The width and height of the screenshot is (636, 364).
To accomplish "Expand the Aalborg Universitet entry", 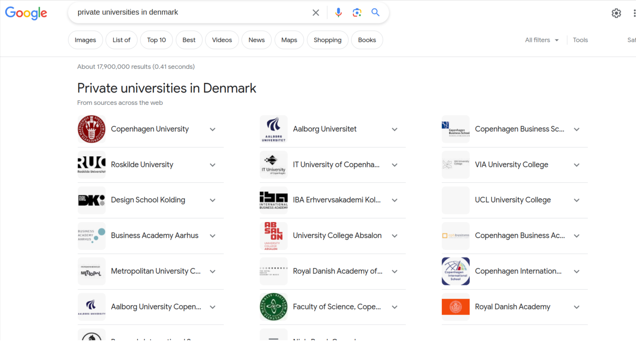I will (395, 129).
